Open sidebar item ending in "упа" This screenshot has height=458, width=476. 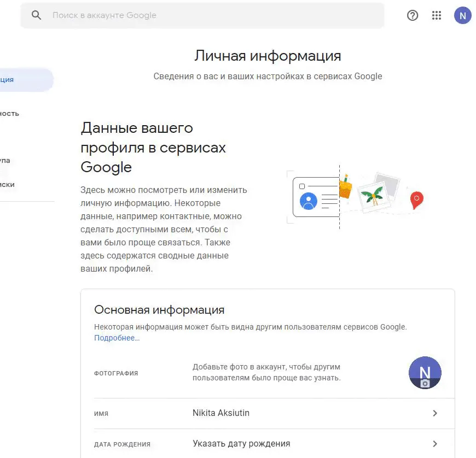(x=5, y=161)
